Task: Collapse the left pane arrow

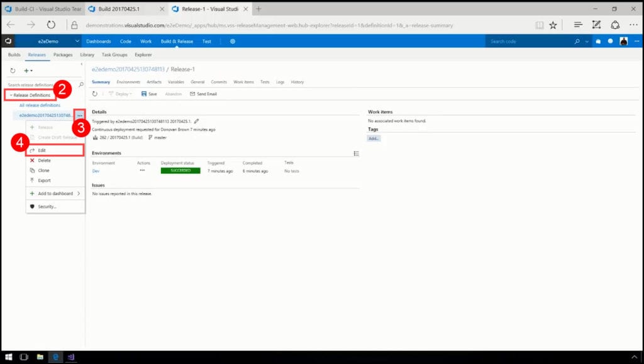Action: 81,64
